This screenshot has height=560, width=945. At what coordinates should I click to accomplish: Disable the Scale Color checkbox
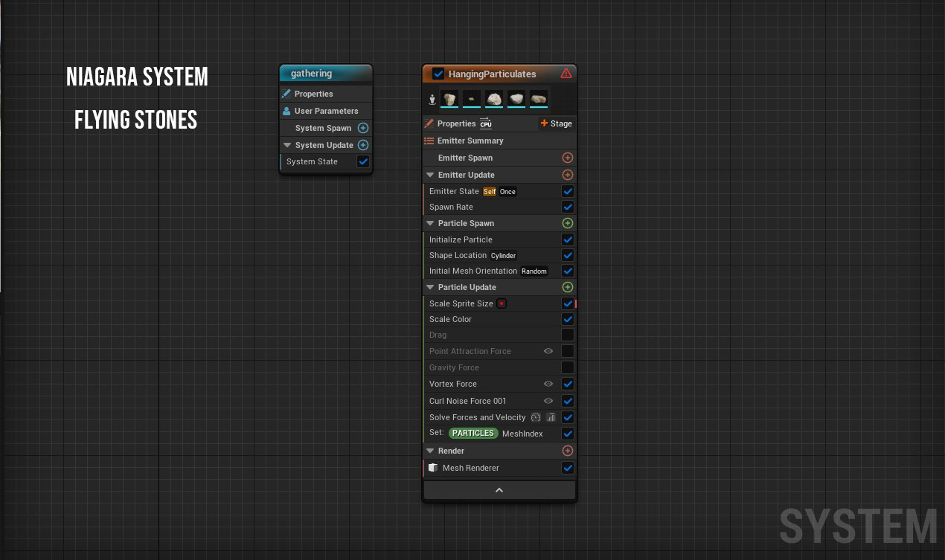pyautogui.click(x=568, y=319)
